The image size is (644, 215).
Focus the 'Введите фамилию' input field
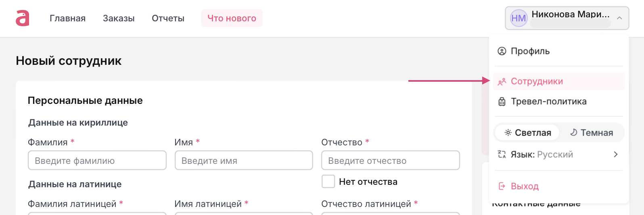pos(97,161)
